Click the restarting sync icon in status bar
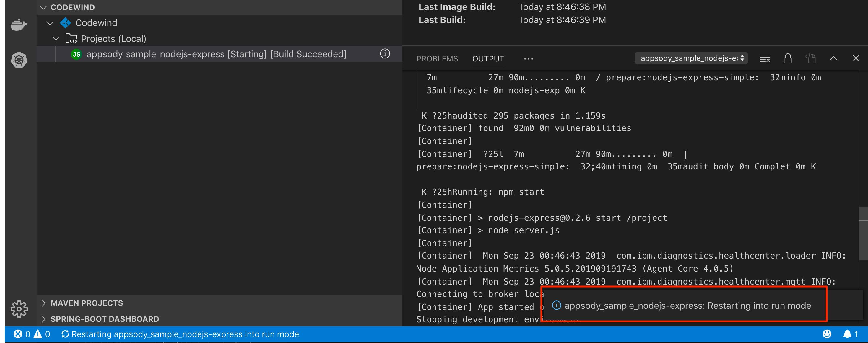 pyautogui.click(x=65, y=334)
